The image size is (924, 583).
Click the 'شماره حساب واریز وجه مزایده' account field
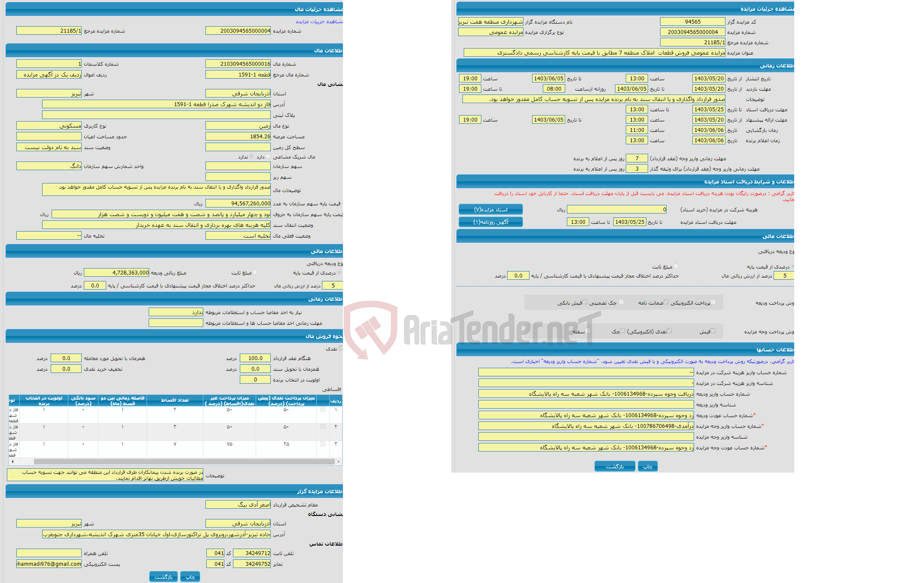(x=586, y=426)
